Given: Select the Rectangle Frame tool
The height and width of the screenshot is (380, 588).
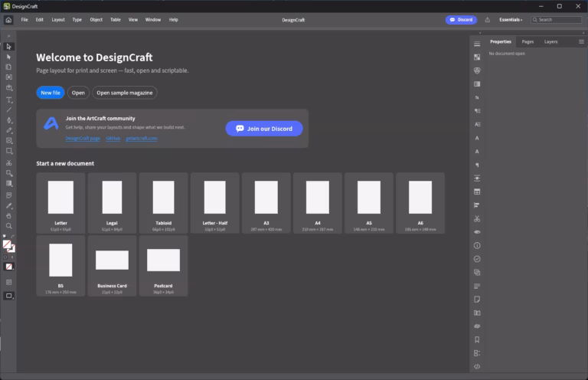Looking at the screenshot, I should coord(8,141).
